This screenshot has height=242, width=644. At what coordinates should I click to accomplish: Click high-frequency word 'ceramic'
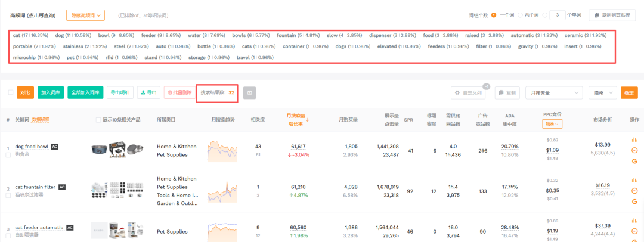click(586, 35)
